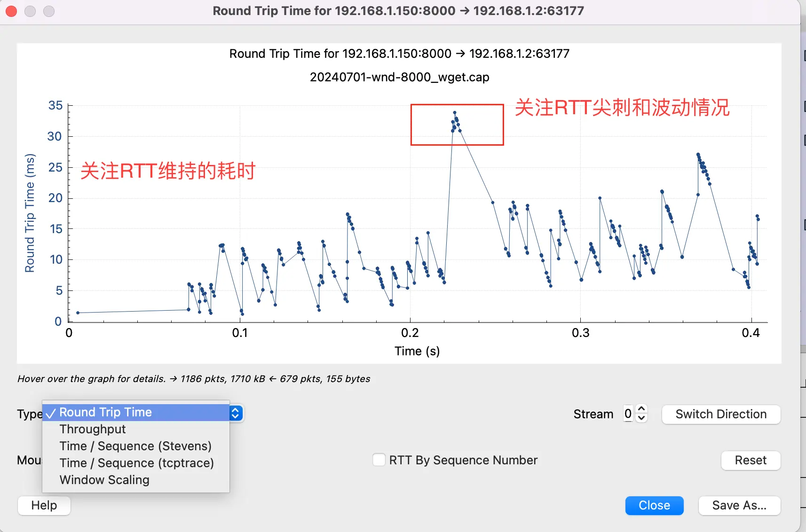This screenshot has height=532, width=806.
Task: Click the first data point near time zero
Action: tap(78, 313)
